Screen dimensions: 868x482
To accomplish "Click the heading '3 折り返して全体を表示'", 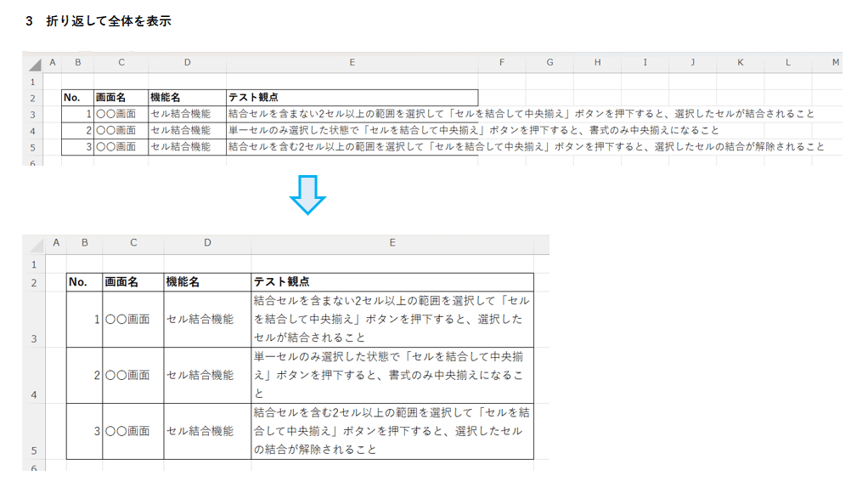I will 99,21.
